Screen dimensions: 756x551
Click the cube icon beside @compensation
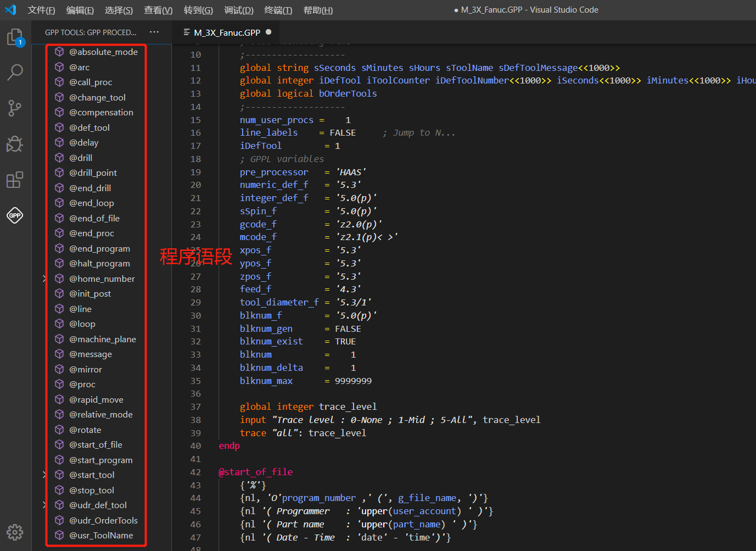click(59, 112)
